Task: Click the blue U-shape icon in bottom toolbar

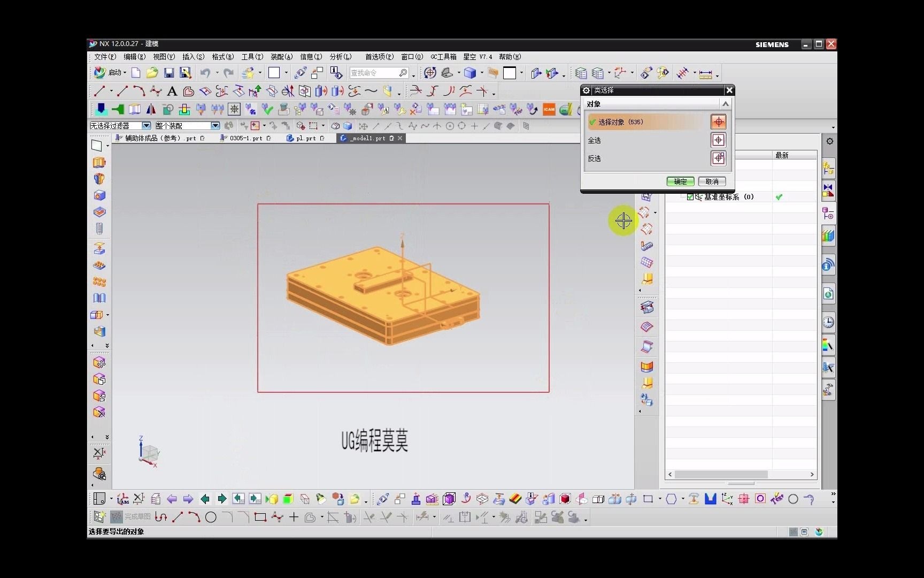Action: pos(710,499)
